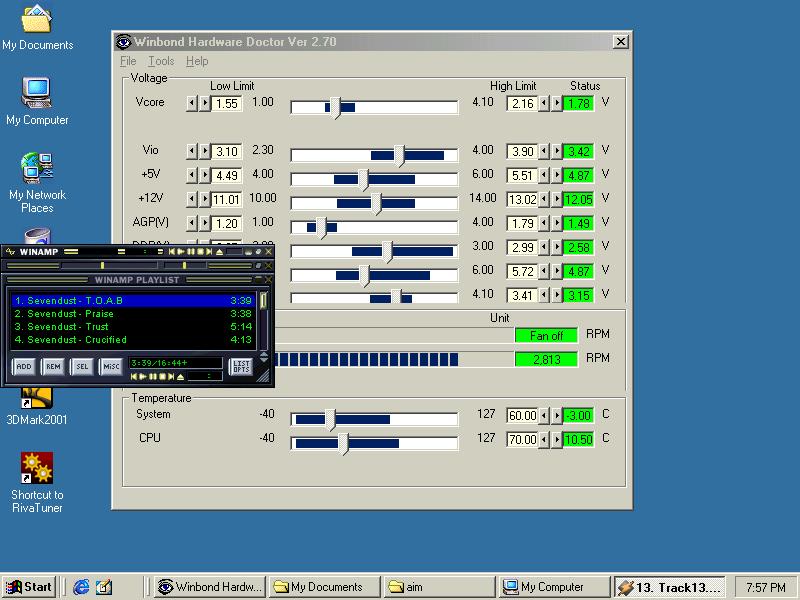
Task: Switch to the aim folder taskbar button
Action: 439,587
